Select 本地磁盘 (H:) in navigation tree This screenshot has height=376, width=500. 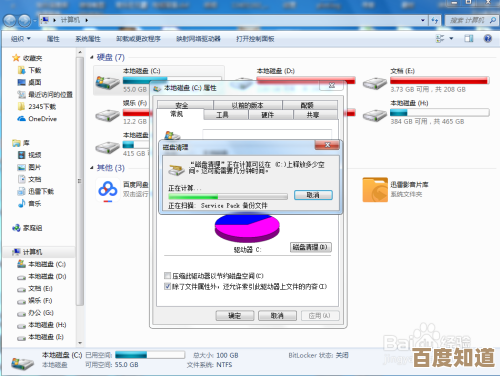pos(47,325)
